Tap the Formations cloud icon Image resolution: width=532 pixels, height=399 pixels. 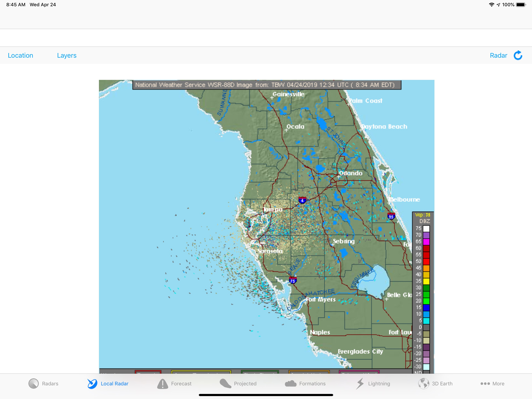[291, 384]
